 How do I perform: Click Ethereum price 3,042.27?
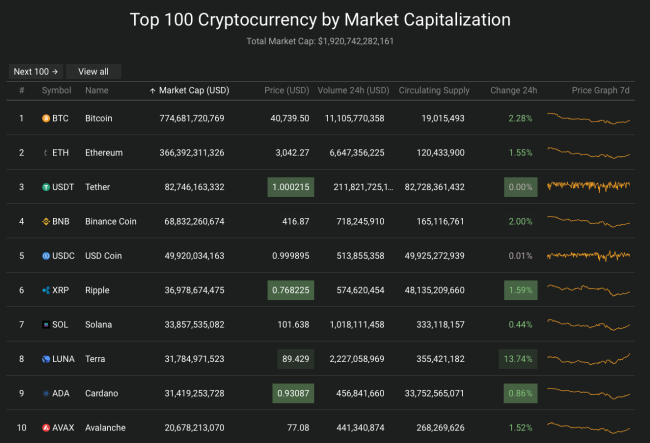tap(292, 153)
